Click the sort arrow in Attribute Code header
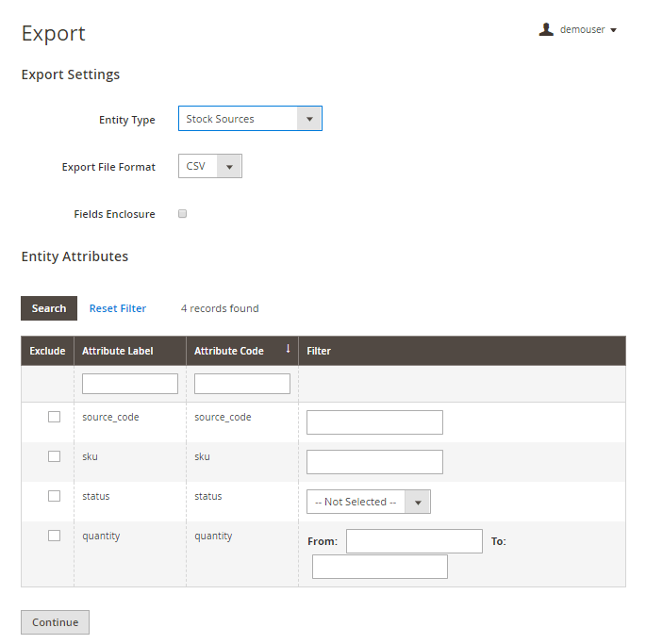The height and width of the screenshot is (644, 646). (x=288, y=349)
